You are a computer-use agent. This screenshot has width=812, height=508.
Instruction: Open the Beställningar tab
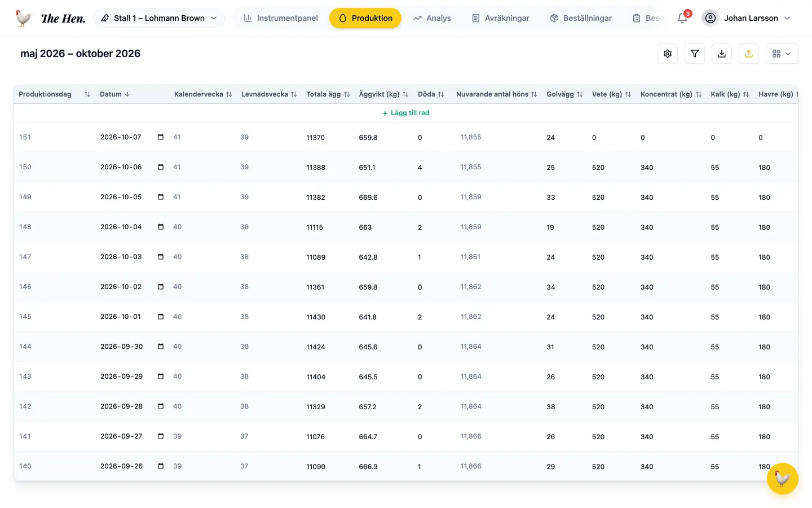pos(581,18)
